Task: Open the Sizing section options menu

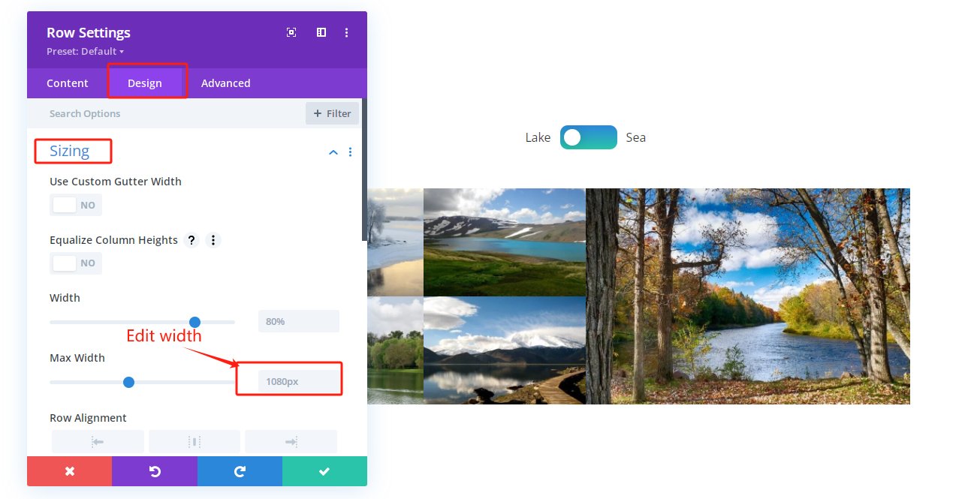Action: (x=350, y=152)
